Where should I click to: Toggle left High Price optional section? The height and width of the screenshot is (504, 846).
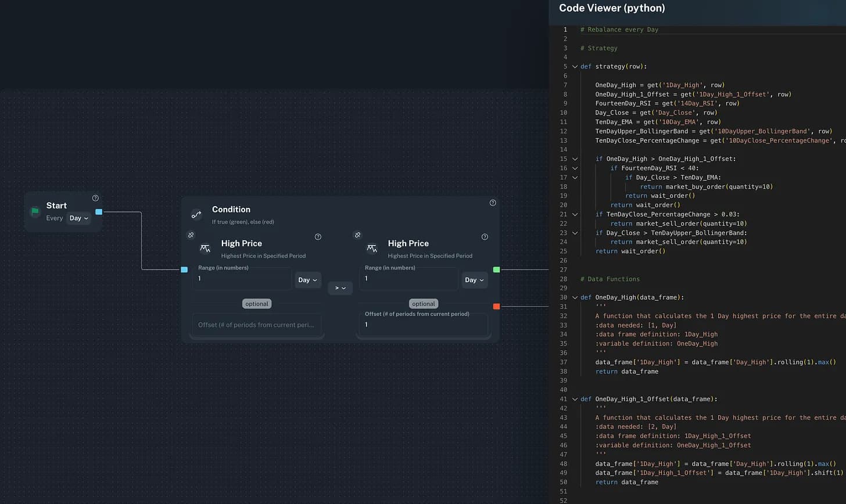coord(257,304)
